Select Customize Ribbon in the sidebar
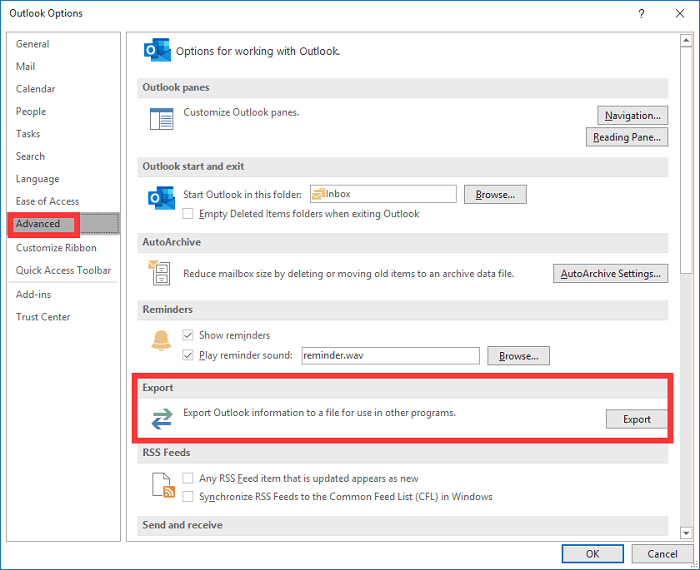 pos(56,248)
